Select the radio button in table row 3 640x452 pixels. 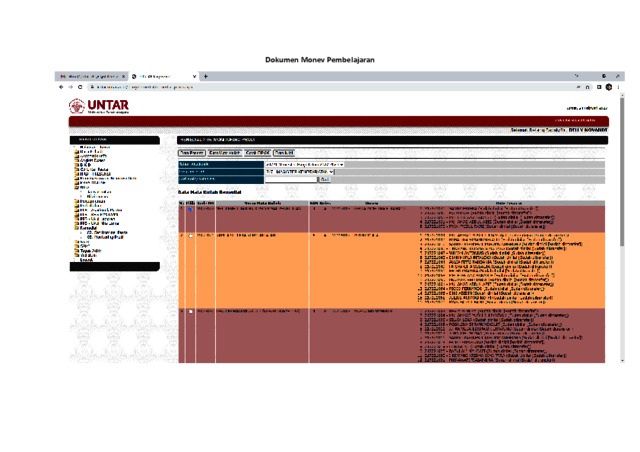click(190, 311)
